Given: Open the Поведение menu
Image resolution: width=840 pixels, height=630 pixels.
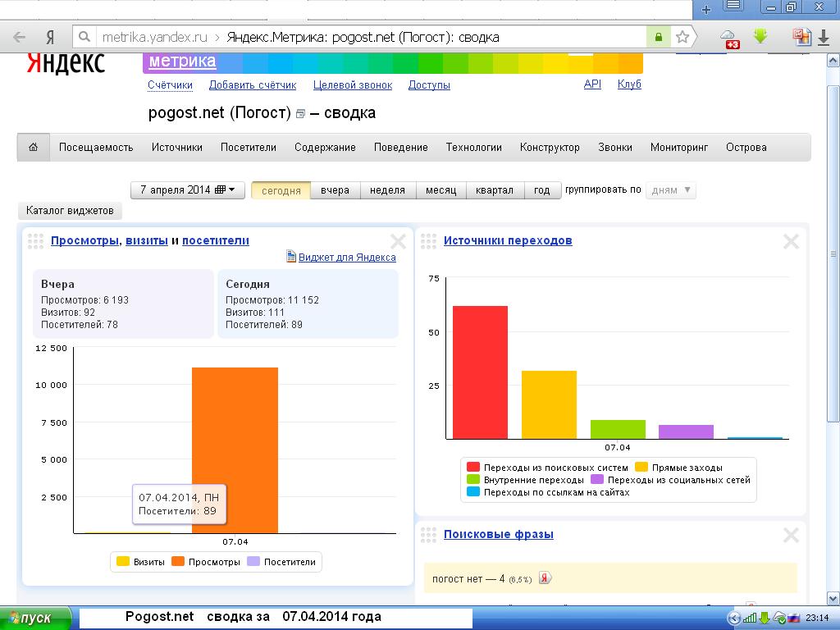Looking at the screenshot, I should point(400,148).
